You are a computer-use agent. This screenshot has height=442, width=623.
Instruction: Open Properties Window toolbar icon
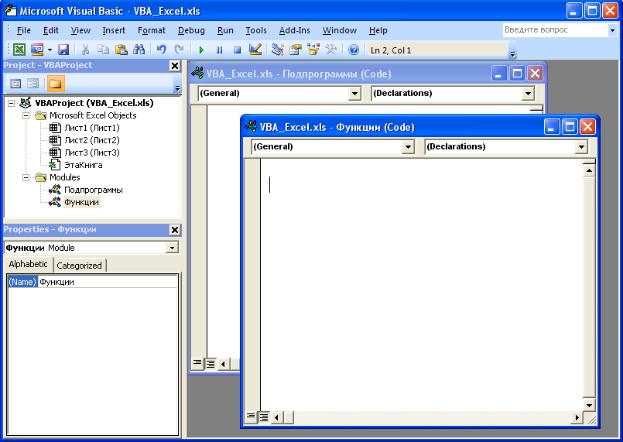tap(295, 50)
